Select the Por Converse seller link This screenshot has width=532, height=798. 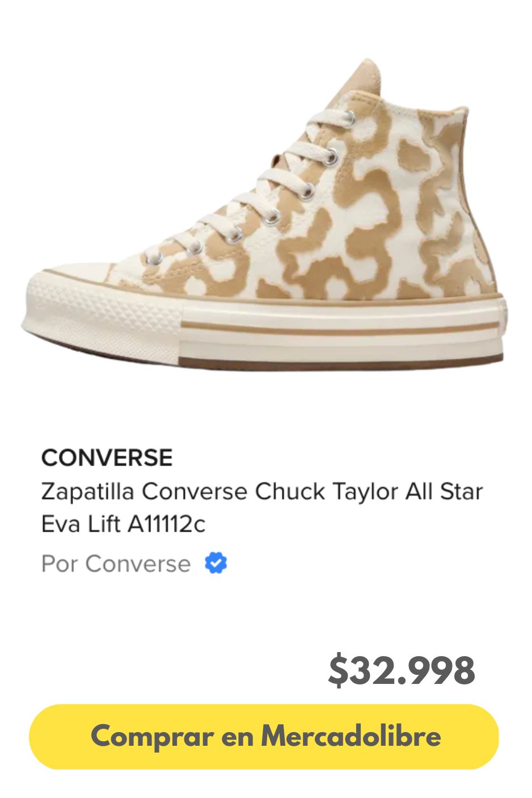(116, 564)
